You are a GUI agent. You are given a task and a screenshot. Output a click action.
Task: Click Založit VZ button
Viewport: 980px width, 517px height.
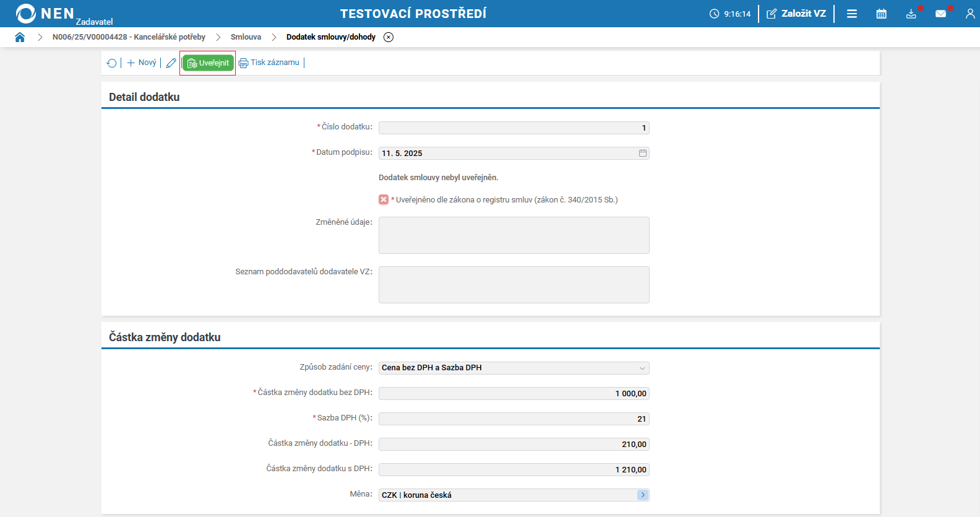(x=796, y=14)
